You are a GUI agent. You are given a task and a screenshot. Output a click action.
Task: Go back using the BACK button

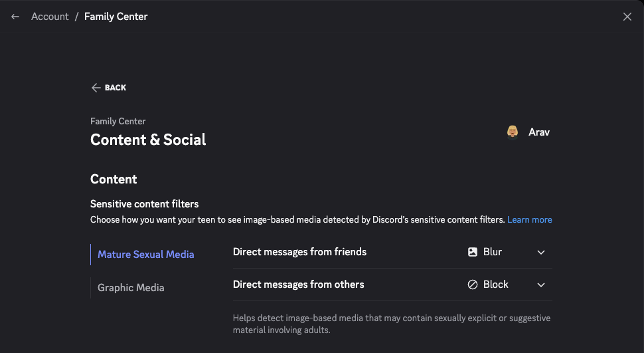pos(109,88)
